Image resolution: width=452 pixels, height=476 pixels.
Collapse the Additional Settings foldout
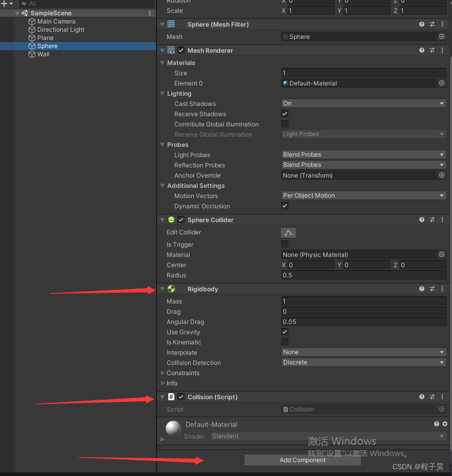click(163, 185)
